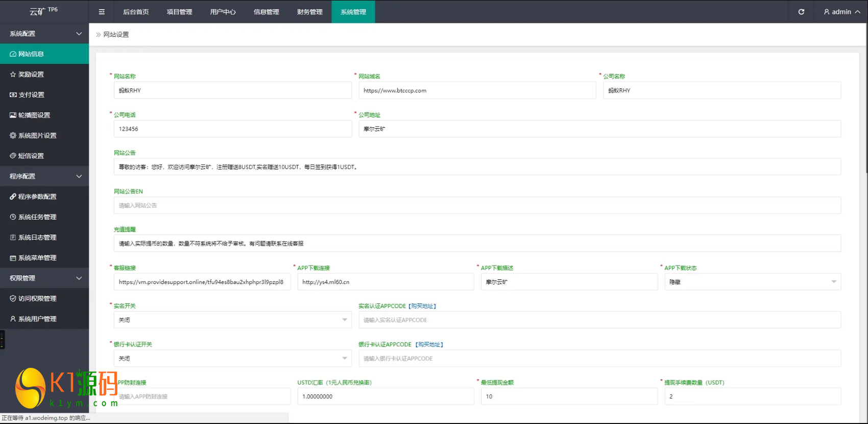Open the APP下载状态 dropdown
The height and width of the screenshot is (424, 868).
[x=752, y=282]
